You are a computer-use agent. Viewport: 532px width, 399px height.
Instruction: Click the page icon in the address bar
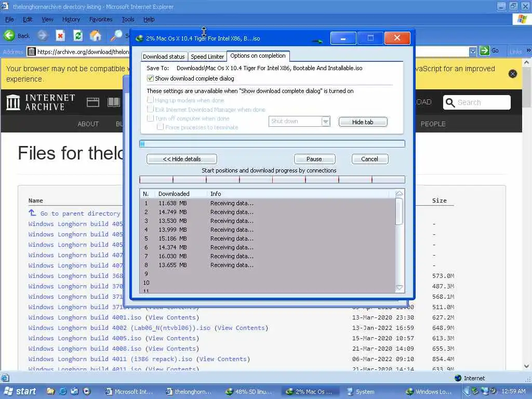tap(31, 51)
